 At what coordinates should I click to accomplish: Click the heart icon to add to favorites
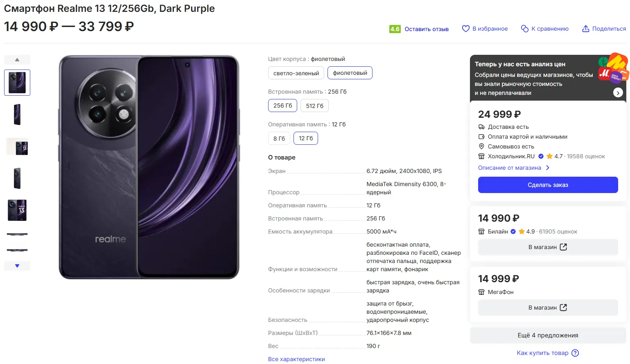465,29
